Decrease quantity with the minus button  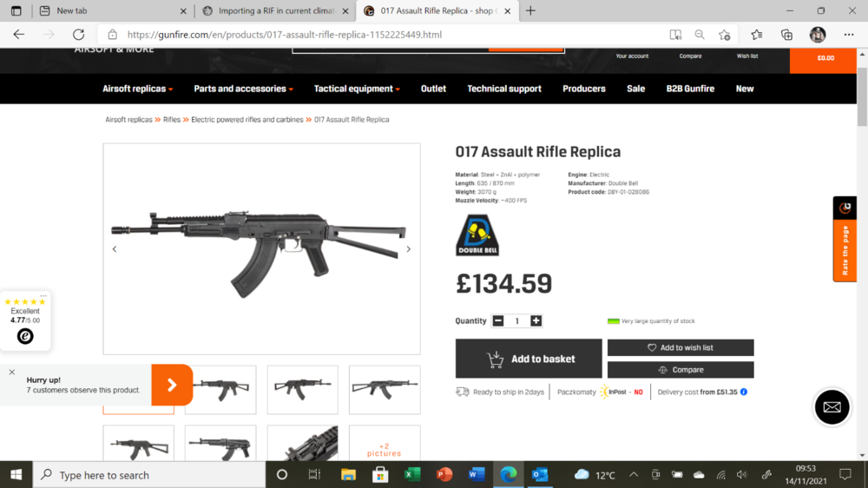pos(497,320)
